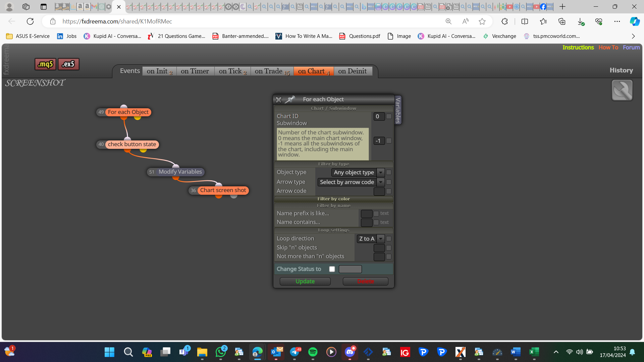The image size is (644, 362).
Task: Switch to the on Trade events tab
Action: point(272,71)
